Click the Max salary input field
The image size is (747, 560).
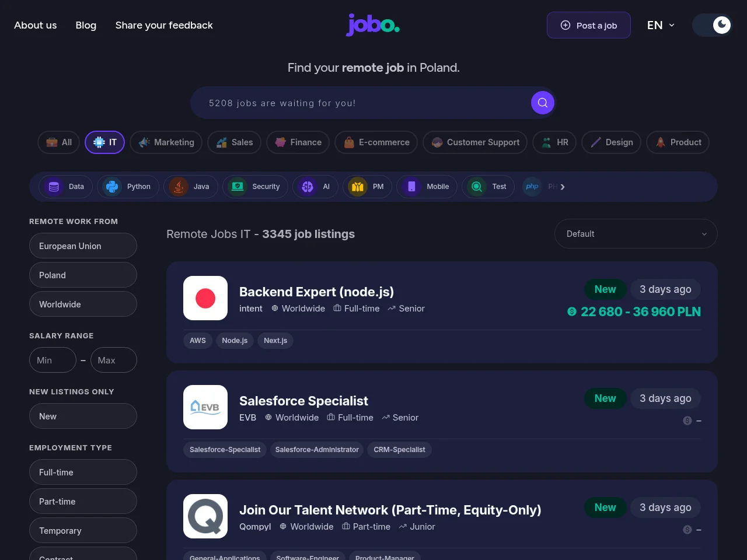(113, 360)
